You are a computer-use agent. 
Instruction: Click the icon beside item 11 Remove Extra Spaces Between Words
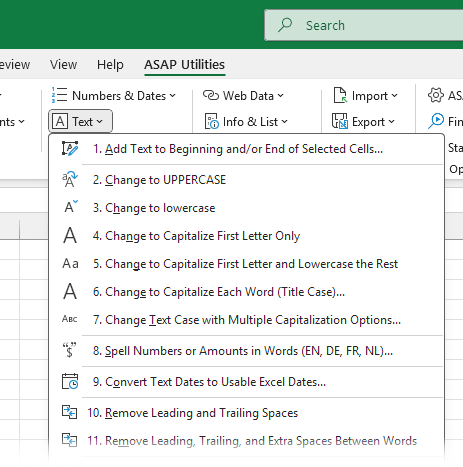[70, 440]
